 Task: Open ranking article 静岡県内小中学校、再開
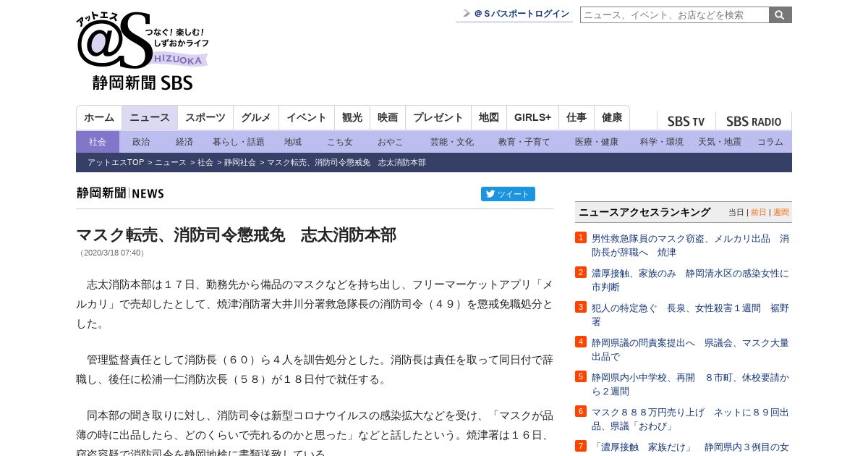coord(690,384)
